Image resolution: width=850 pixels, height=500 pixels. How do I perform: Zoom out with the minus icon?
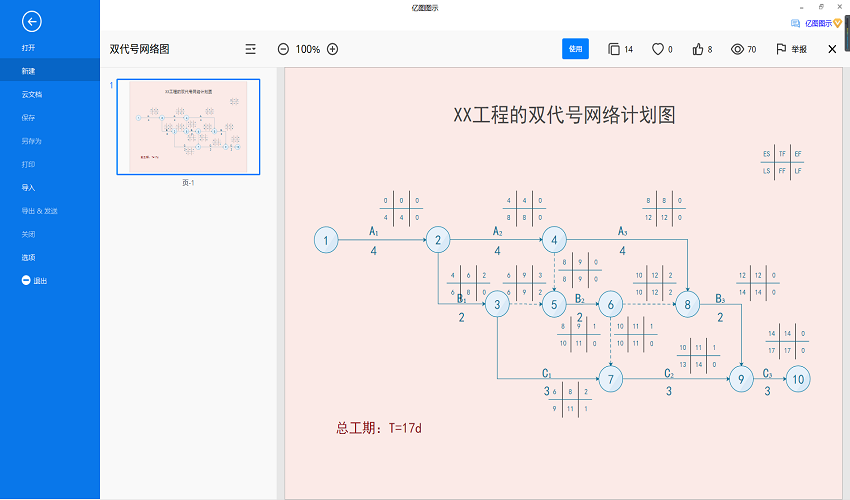coord(283,49)
